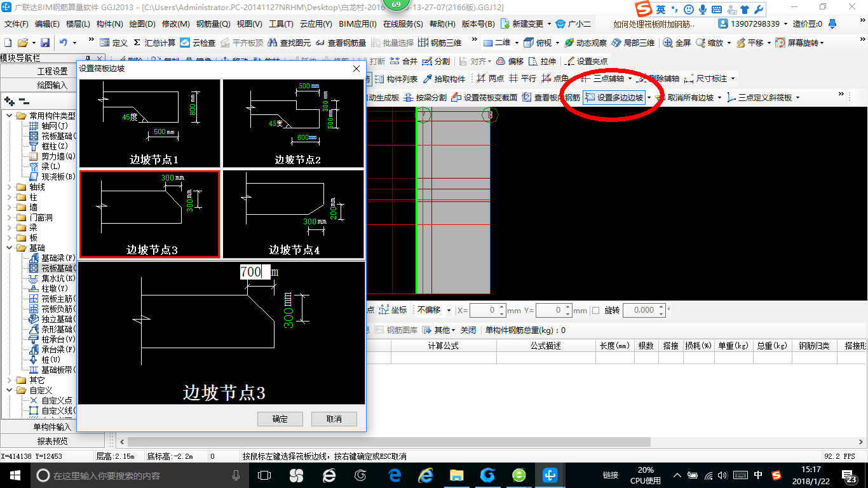Viewport: 868px width, 488px height.
Task: Open 查看钢筋量 rebar quantity viewer
Action: (x=341, y=43)
